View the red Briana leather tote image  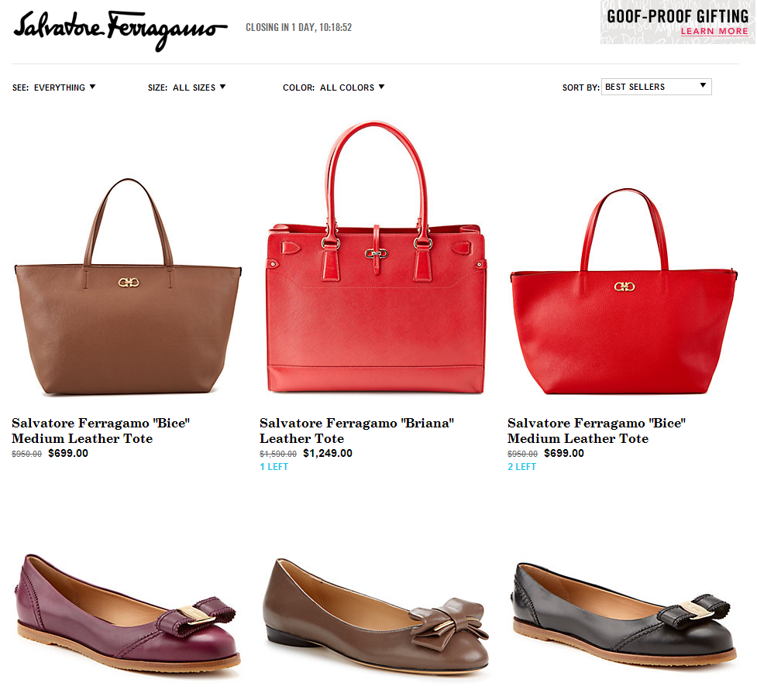coord(376,257)
